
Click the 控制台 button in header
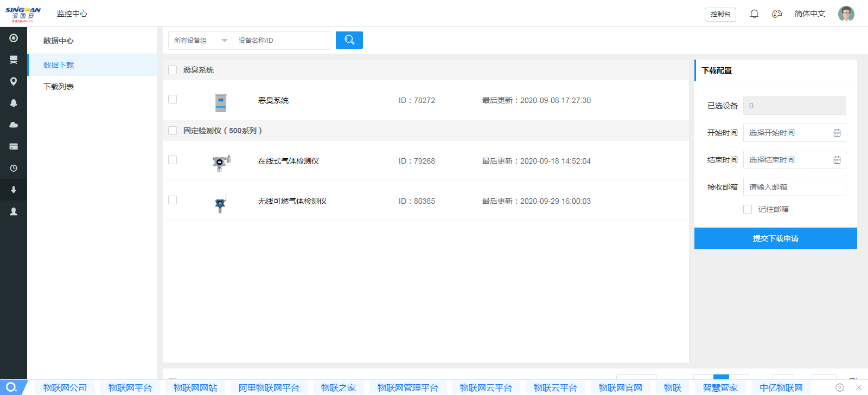tap(720, 14)
